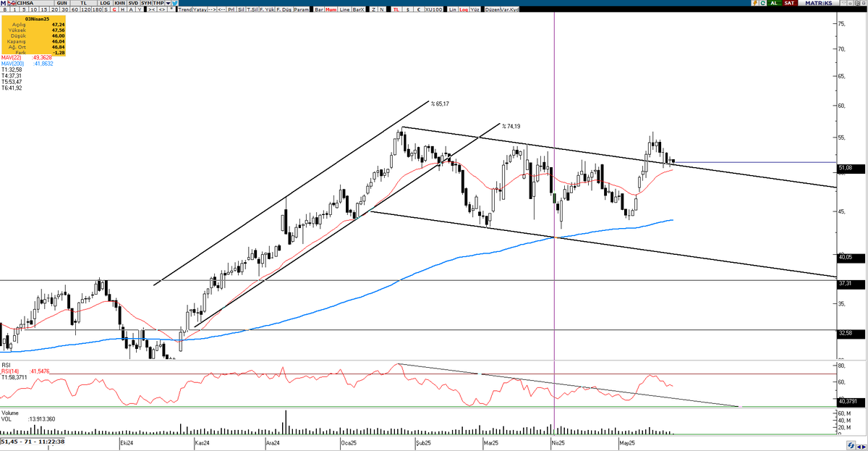Open the KHN menu button
Image resolution: width=868 pixels, height=451 pixels.
coord(119,4)
